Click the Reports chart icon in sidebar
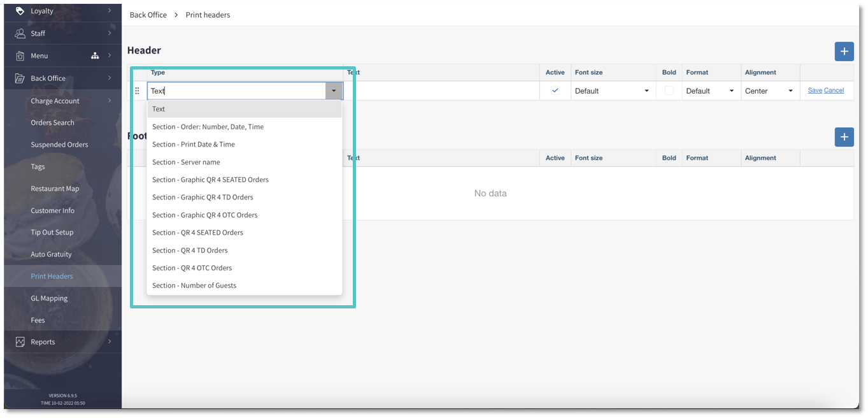This screenshot has width=868, height=418. click(20, 342)
